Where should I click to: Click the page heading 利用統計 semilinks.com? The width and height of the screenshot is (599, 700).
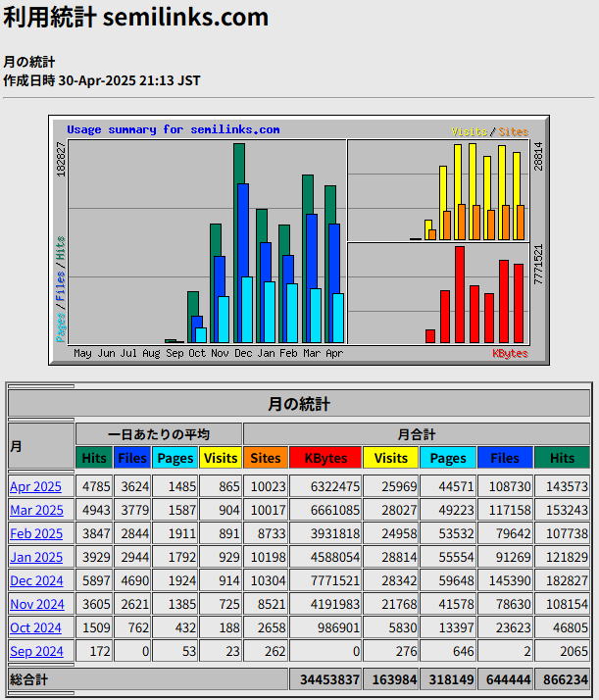coord(135,17)
